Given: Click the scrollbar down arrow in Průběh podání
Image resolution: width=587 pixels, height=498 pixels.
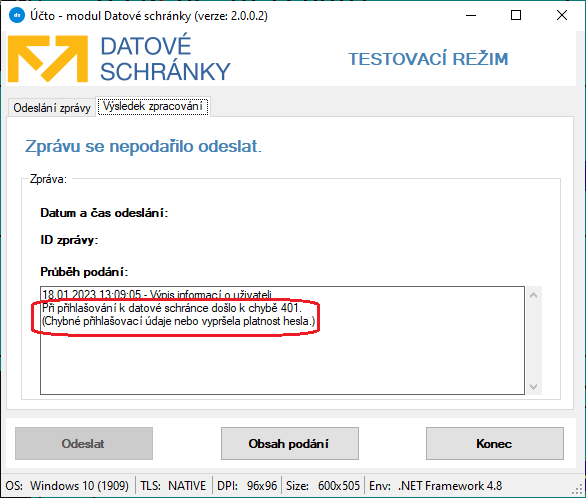Looking at the screenshot, I should pos(534,386).
